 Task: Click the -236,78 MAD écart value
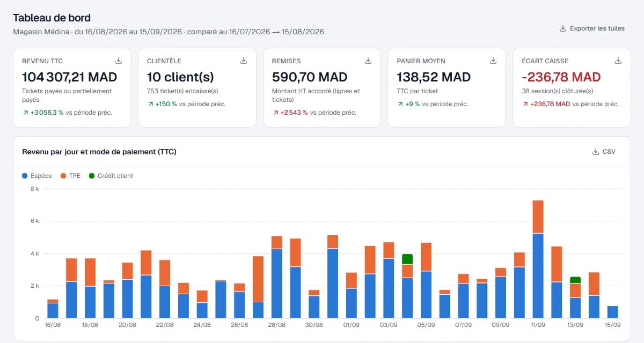coord(561,77)
